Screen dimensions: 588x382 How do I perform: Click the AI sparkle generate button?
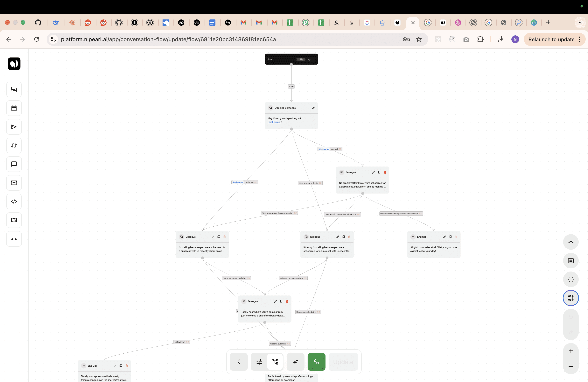(x=295, y=362)
